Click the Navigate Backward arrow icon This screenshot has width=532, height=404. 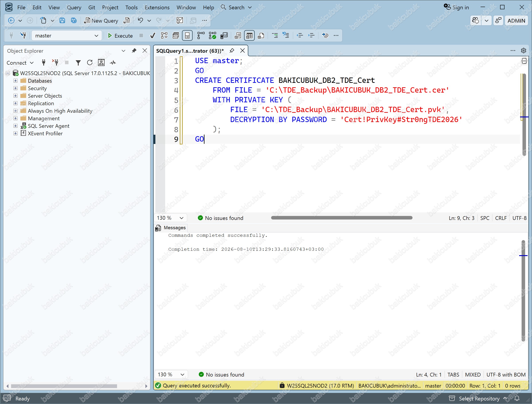point(11,21)
